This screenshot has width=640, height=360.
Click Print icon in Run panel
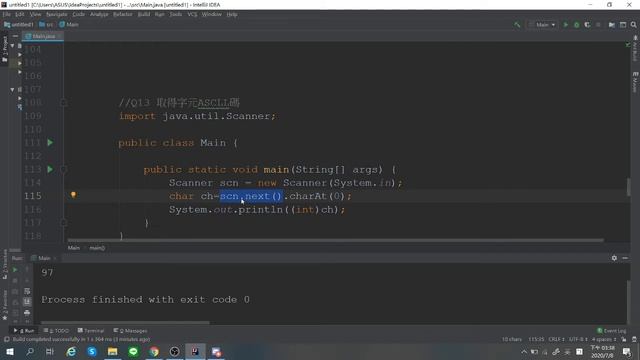(27, 313)
